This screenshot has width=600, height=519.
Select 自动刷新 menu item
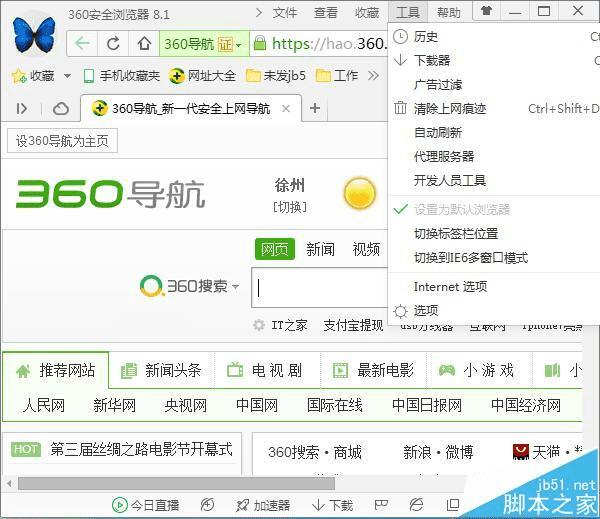point(494,132)
